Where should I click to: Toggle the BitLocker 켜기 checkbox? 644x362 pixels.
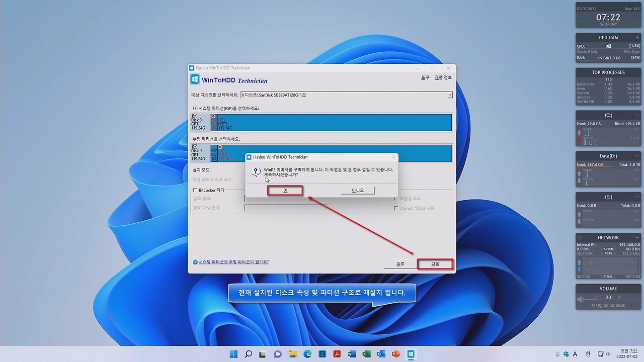[195, 190]
